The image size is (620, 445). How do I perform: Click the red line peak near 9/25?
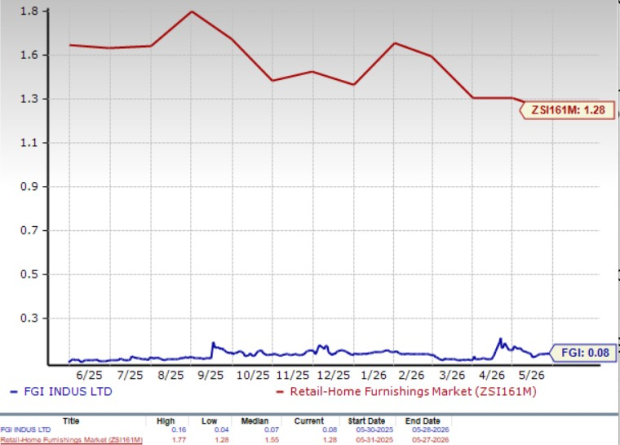192,11
